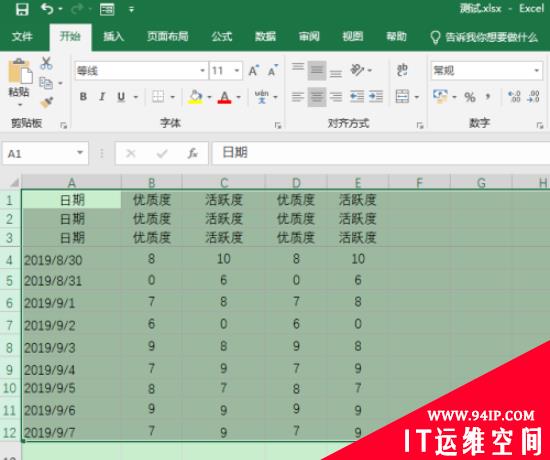Click the Format Painter brush icon
The width and height of the screenshot is (550, 460).
click(x=46, y=102)
